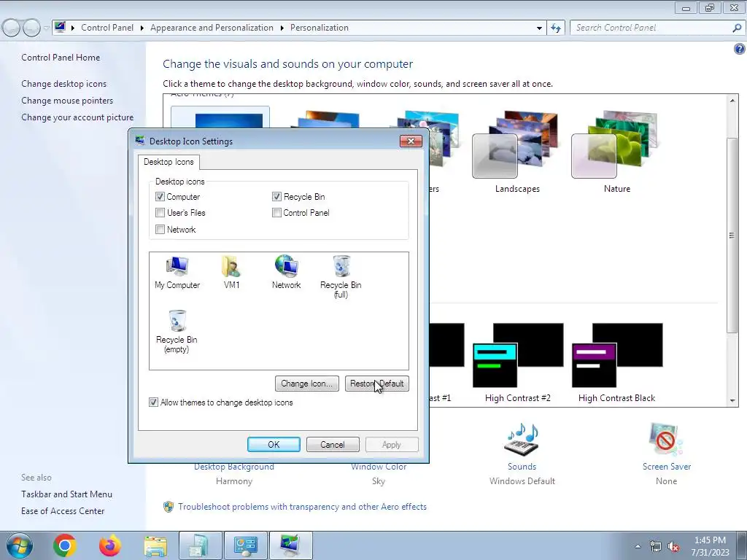Close the Desktop Icon Settings dialog
The width and height of the screenshot is (747, 560).
click(411, 141)
